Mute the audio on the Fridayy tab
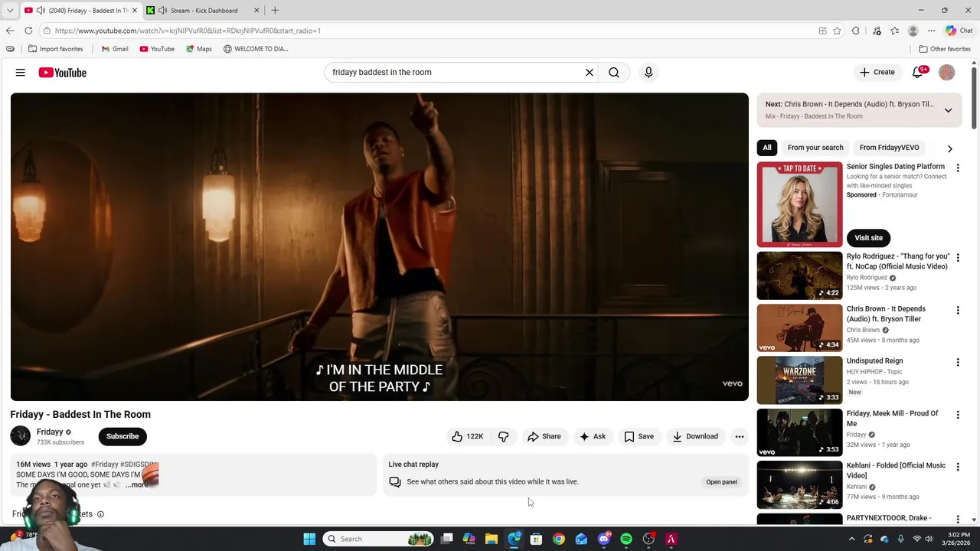This screenshot has width=980, height=551. pyautogui.click(x=41, y=11)
